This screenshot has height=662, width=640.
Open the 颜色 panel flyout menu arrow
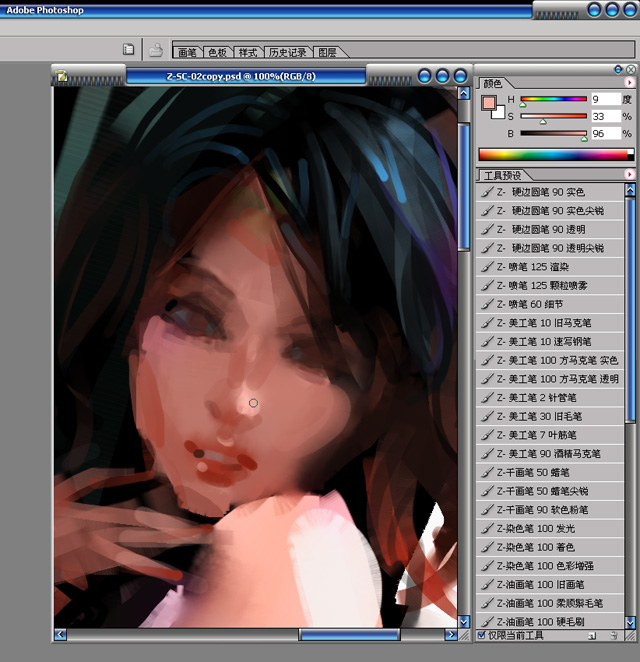(629, 82)
